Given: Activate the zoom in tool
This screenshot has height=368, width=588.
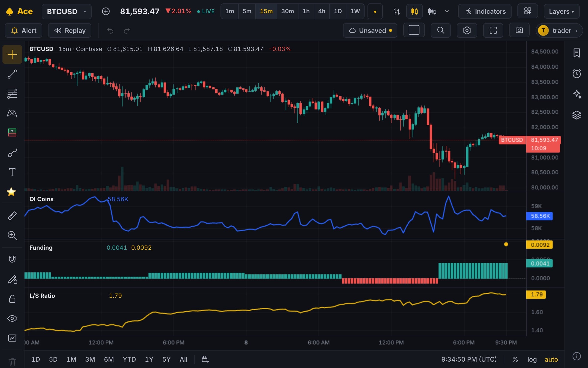Looking at the screenshot, I should click(x=12, y=235).
